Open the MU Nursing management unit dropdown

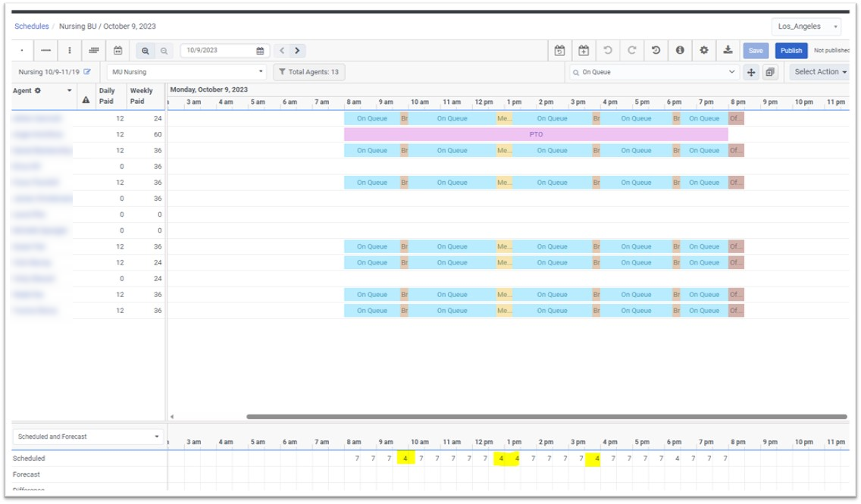(x=186, y=72)
